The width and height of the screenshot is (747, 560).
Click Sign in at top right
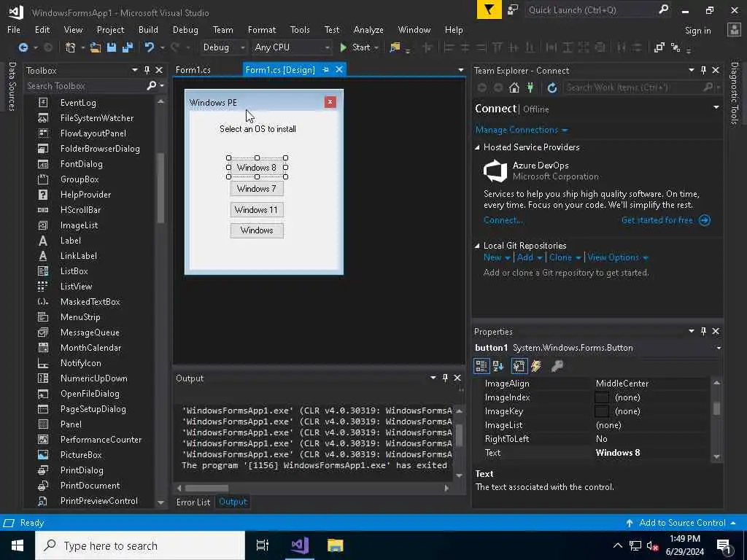697,31
